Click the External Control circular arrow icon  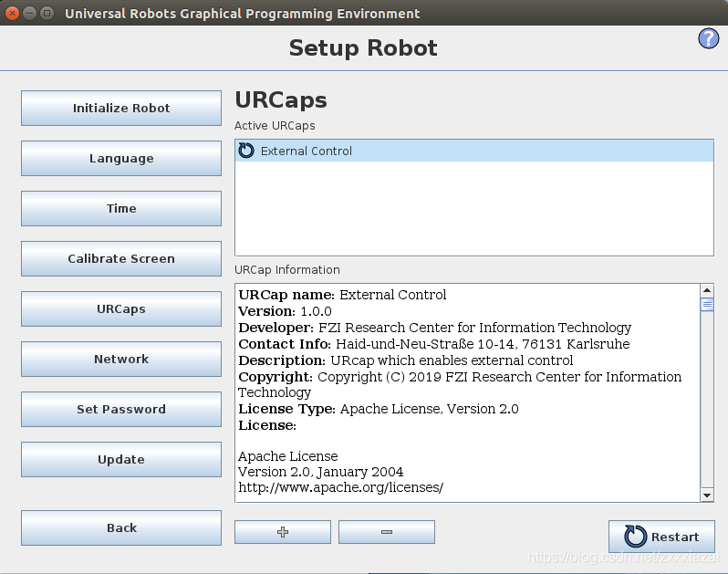246,151
